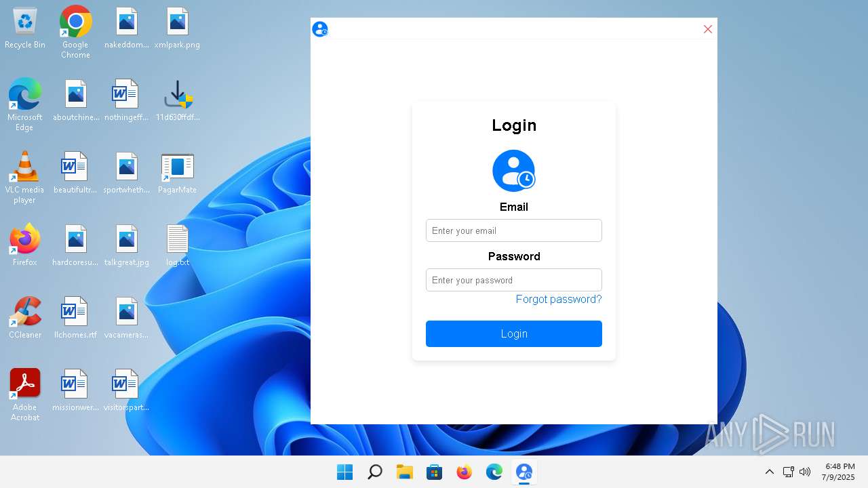Launch Firefox from the desktop shortcut
This screenshot has width=868, height=488.
(25, 245)
